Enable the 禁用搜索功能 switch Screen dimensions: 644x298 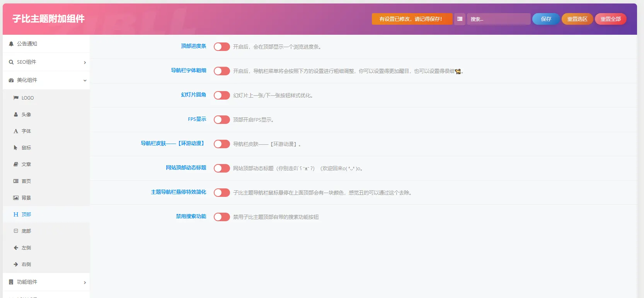tap(222, 217)
